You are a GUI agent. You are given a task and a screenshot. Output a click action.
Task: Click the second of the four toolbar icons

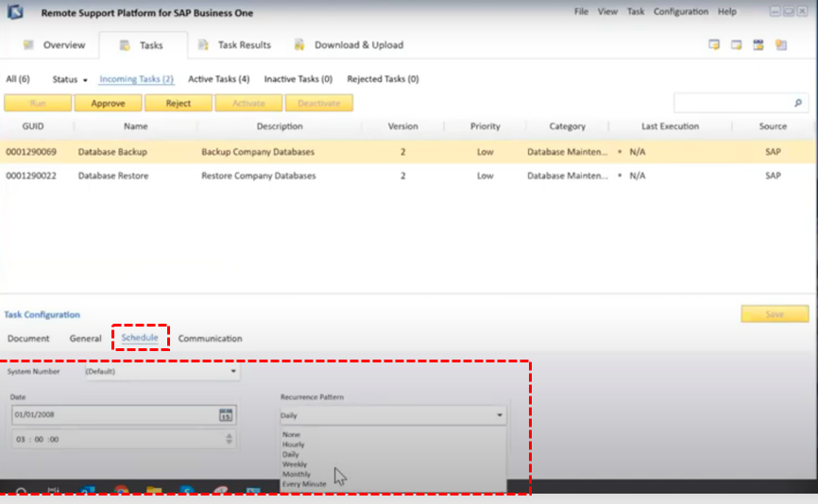tap(736, 44)
